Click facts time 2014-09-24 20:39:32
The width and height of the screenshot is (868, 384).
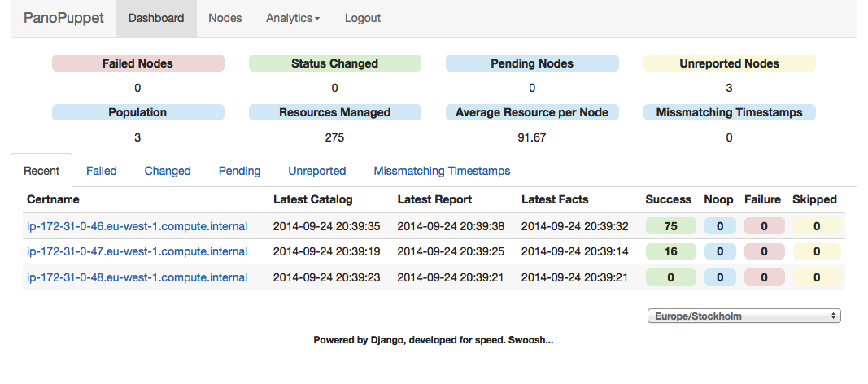(x=574, y=226)
